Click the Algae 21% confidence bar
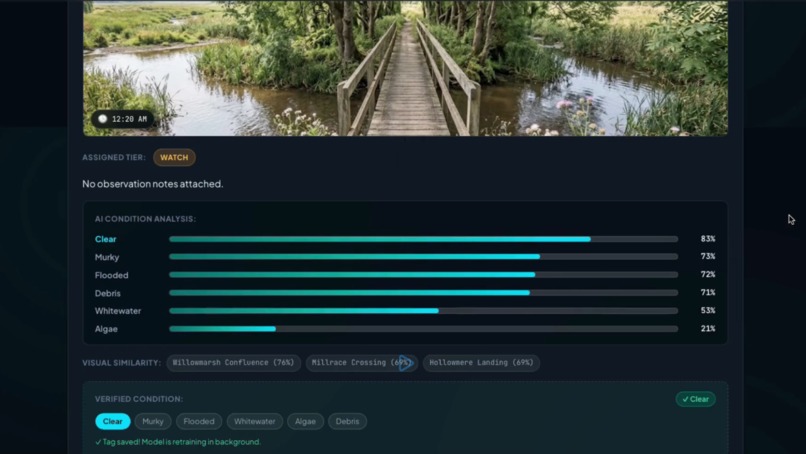 coord(424,329)
